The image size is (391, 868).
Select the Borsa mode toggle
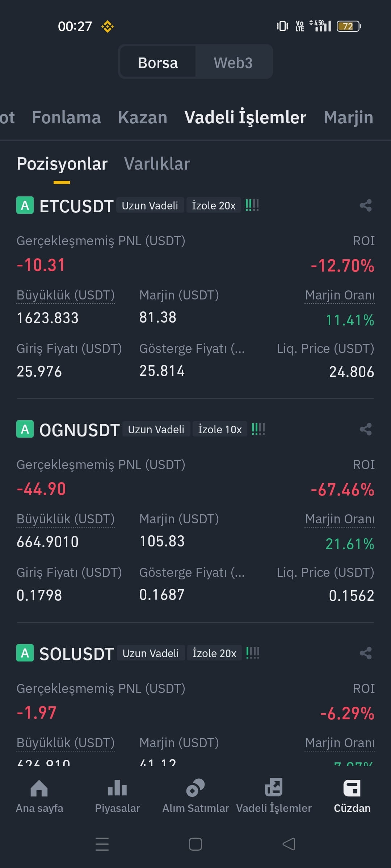[158, 62]
